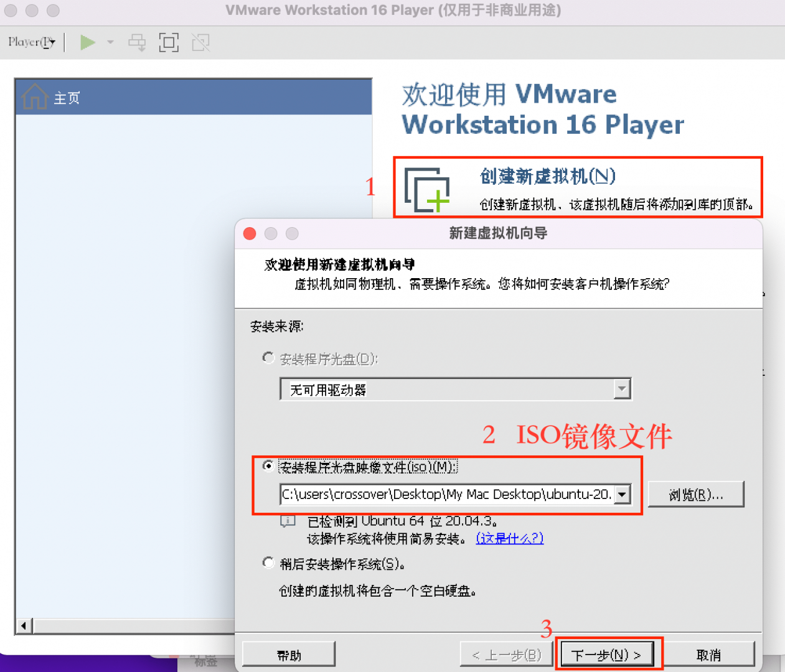The width and height of the screenshot is (785, 672).
Task: Click the Send Ctrl+Alt+Del toolbar icon
Action: coord(136,42)
